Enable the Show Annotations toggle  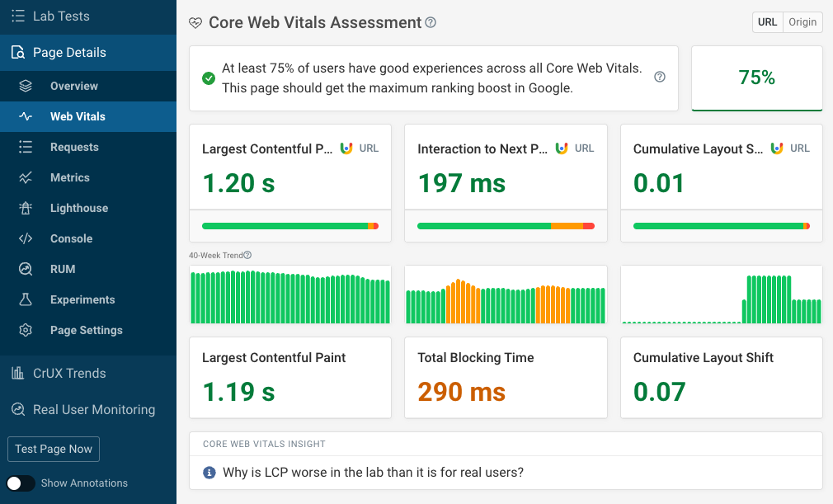coord(20,483)
